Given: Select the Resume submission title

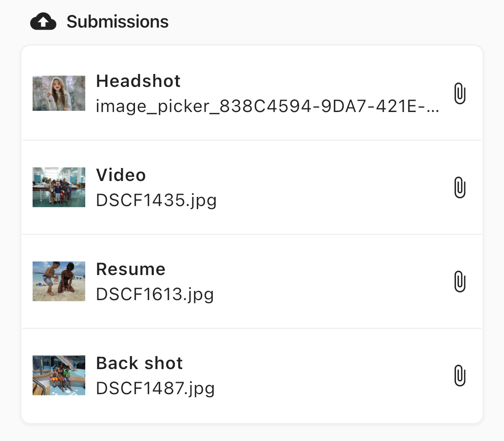Looking at the screenshot, I should pos(131,269).
